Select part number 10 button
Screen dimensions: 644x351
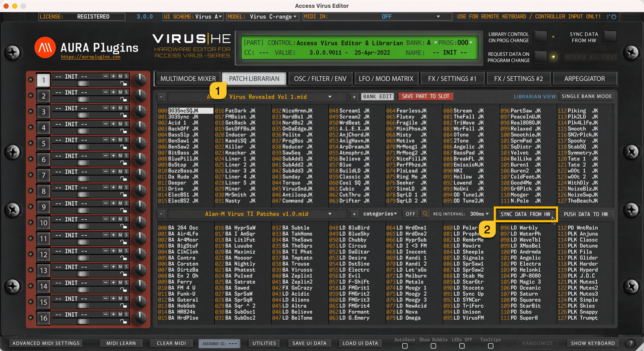[43, 223]
